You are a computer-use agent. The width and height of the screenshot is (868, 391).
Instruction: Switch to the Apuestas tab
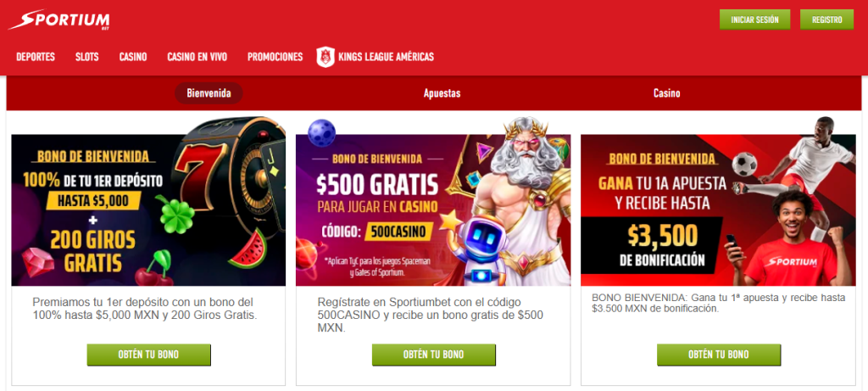pos(442,93)
